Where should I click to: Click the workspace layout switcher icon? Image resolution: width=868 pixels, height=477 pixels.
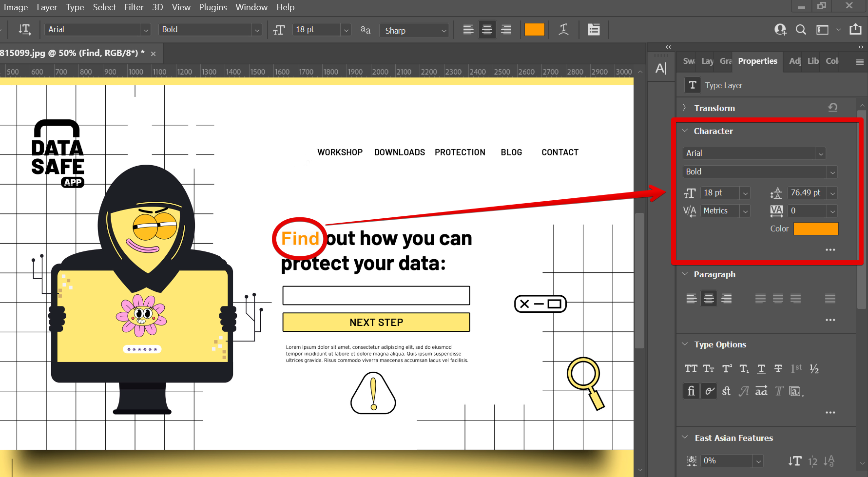[x=822, y=30]
